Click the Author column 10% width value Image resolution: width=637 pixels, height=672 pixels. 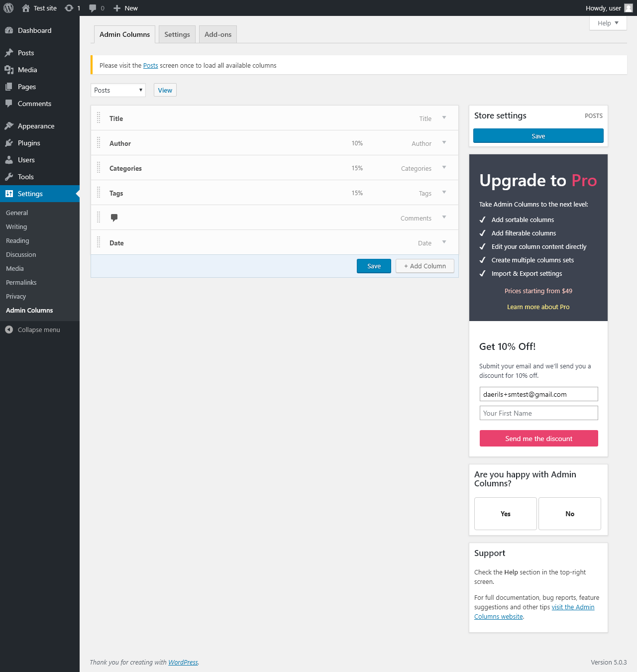pos(357,143)
